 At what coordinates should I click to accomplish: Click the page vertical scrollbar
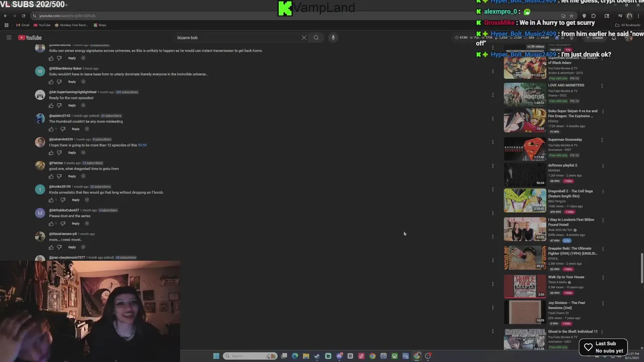[641, 269]
